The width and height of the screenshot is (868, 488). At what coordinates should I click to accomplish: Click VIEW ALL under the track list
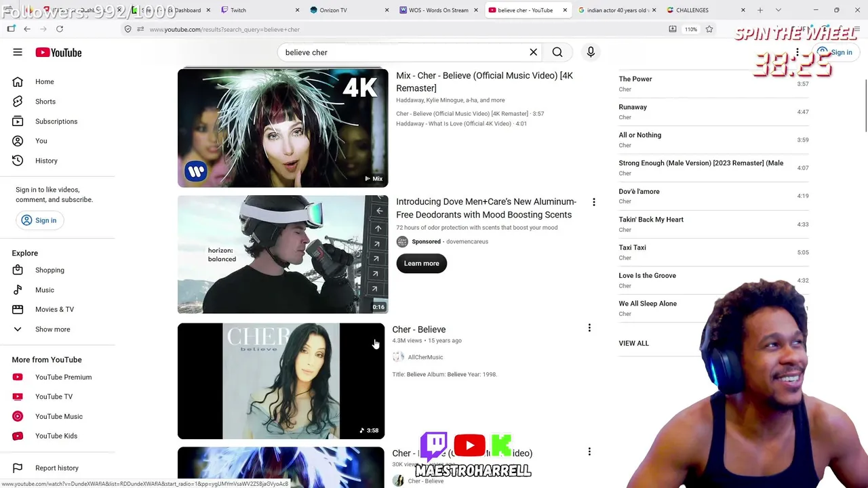click(633, 344)
